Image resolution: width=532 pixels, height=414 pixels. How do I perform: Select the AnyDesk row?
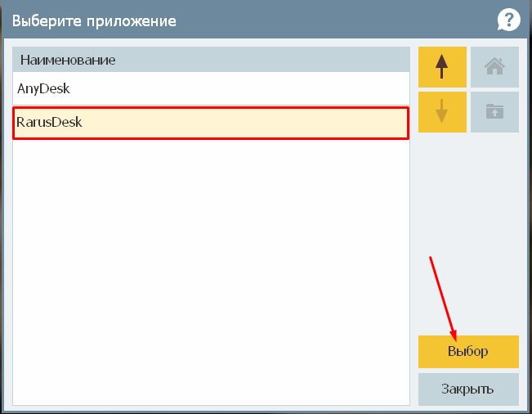pos(211,88)
